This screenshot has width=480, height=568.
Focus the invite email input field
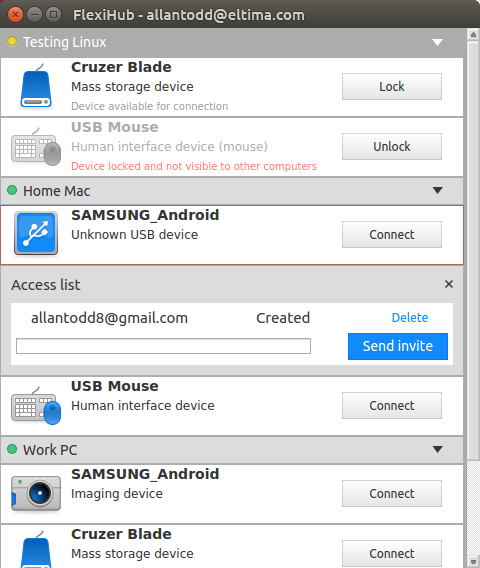click(163, 346)
